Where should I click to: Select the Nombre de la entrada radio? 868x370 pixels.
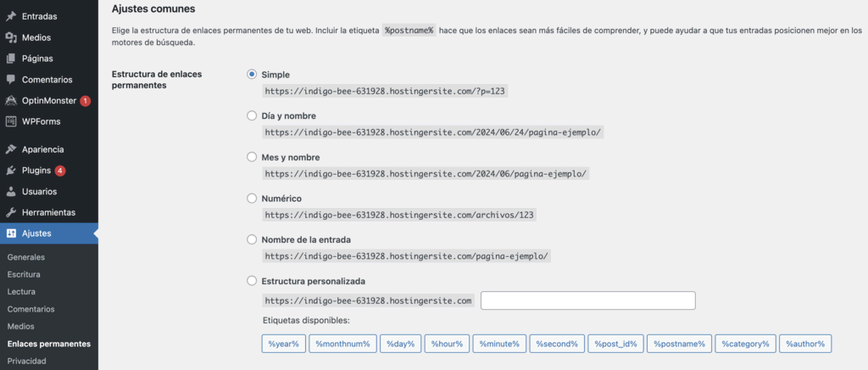(x=252, y=239)
